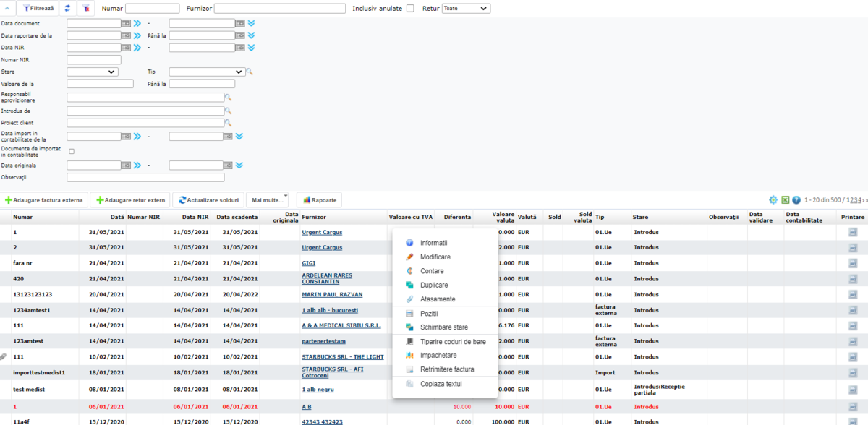Viewport: 868px width, 425px height.
Task: Click the magnifier next to Proiect client
Action: (228, 123)
